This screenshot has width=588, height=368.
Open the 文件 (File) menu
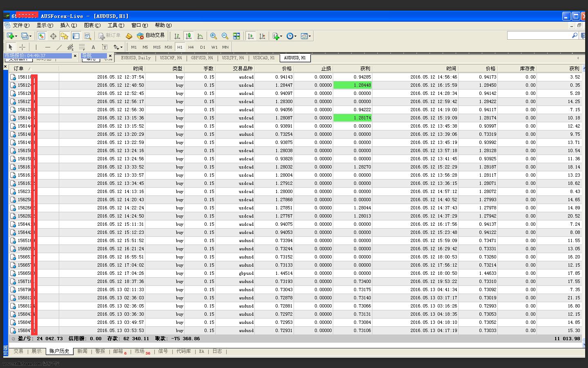tap(21, 25)
